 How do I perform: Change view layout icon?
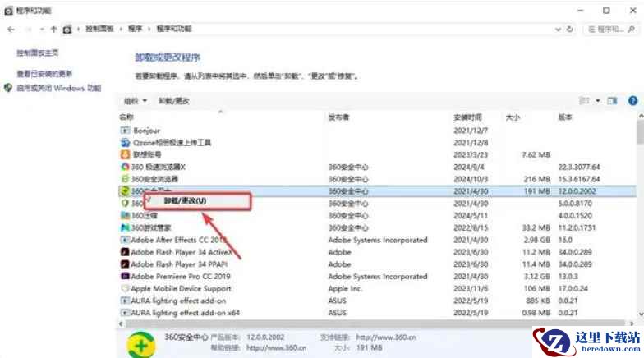[x=584, y=100]
